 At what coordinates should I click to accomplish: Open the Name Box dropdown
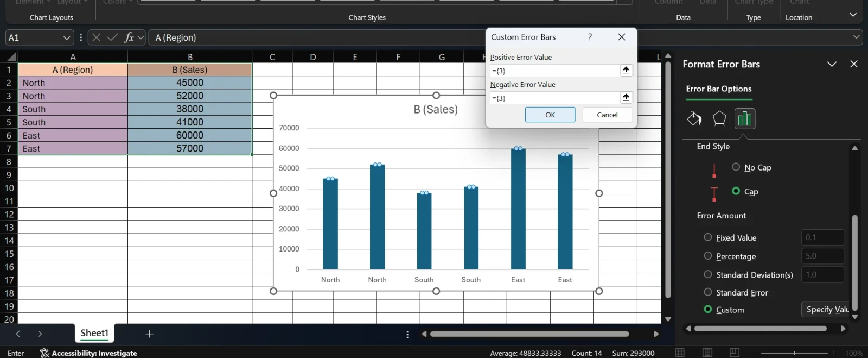(67, 37)
